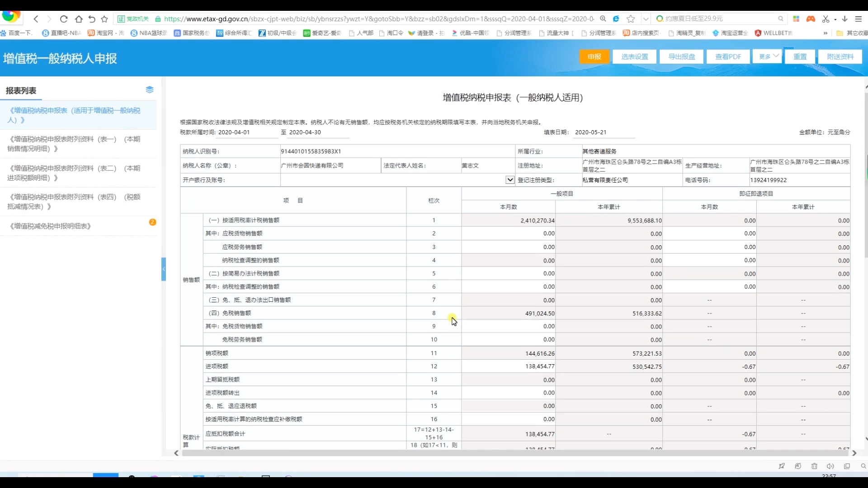The image size is (868, 488).
Task: Open the game controller extension icon
Action: (811, 19)
